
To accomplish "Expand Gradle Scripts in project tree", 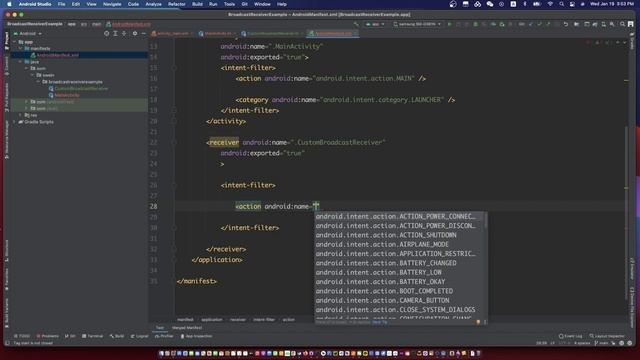I will click(x=15, y=122).
